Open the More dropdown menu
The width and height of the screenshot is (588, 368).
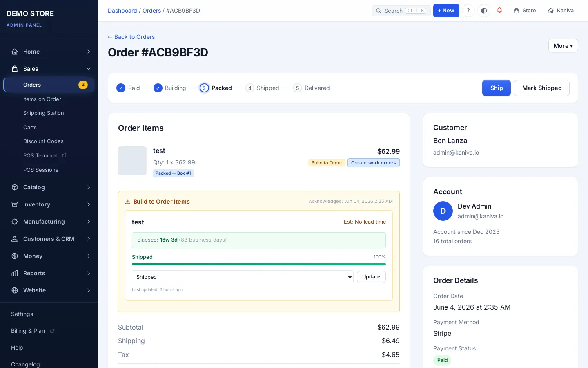pyautogui.click(x=563, y=46)
